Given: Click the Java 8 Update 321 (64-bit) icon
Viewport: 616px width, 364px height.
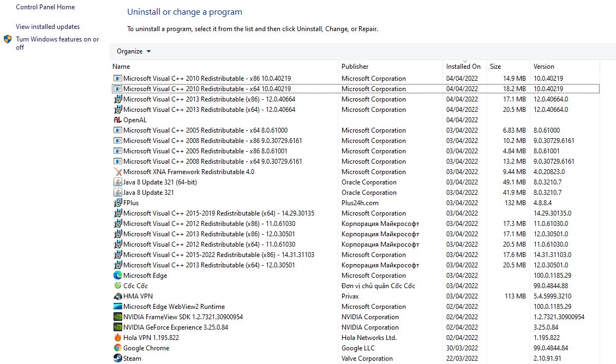Looking at the screenshot, I should tap(117, 182).
